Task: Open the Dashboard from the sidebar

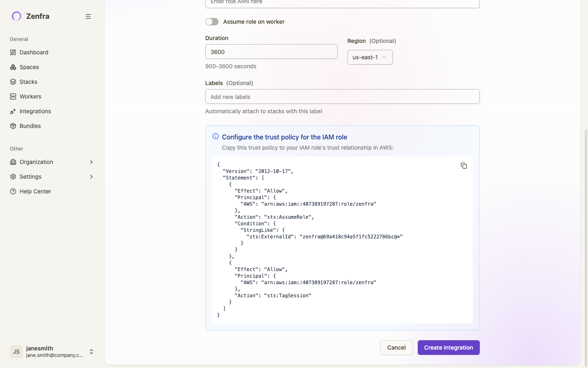Action: click(x=33, y=52)
